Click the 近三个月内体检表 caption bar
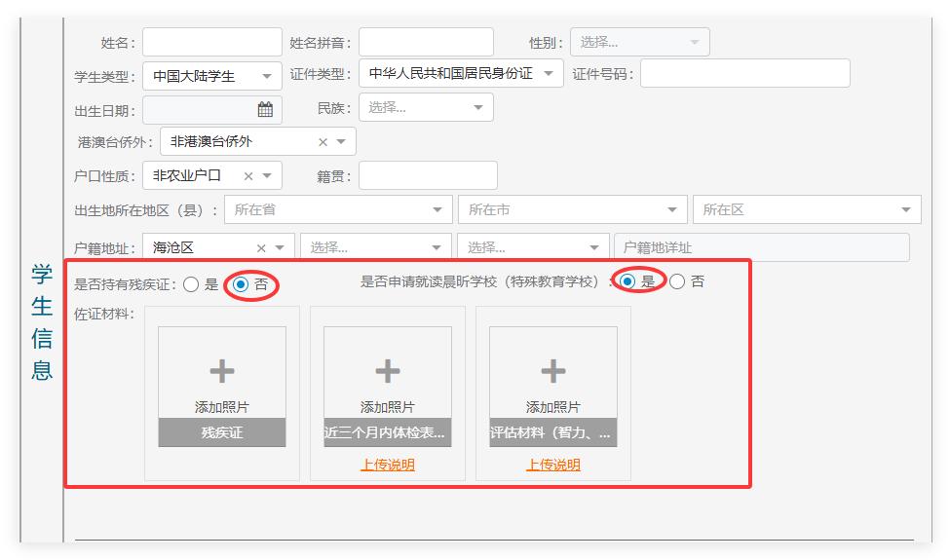Screen dimensions: 950x560 point(388,432)
